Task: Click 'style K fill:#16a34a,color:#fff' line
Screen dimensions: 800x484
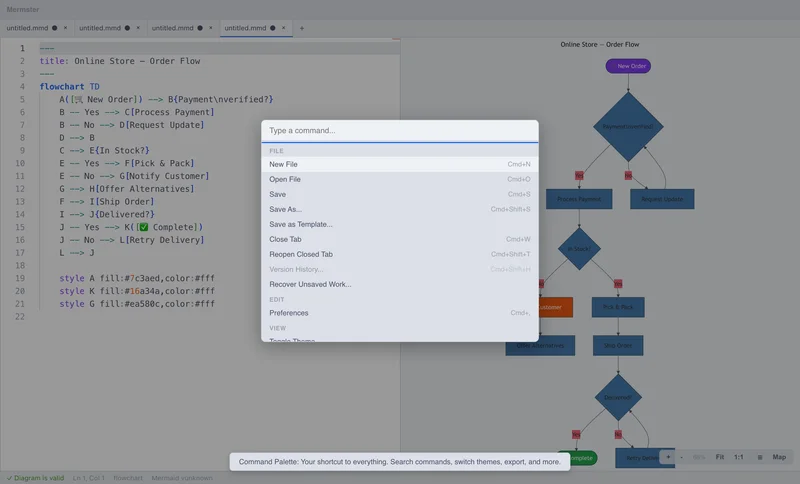Action: tap(137, 291)
